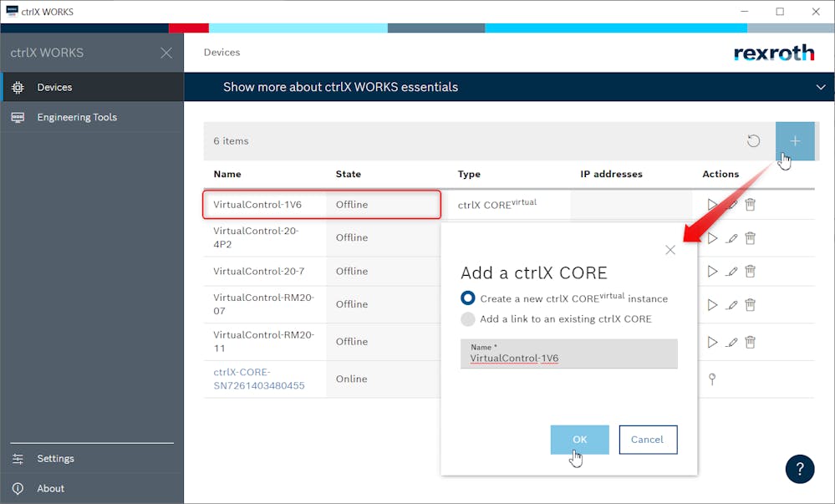Viewport: 835px width, 504px height.
Task: Confirm the dialog with OK
Action: pos(579,440)
